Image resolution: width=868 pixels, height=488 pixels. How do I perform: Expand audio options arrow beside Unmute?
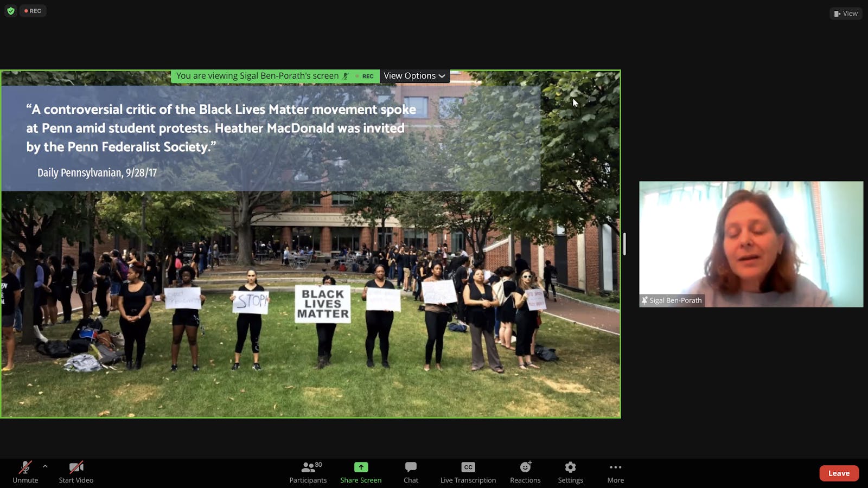click(x=45, y=466)
